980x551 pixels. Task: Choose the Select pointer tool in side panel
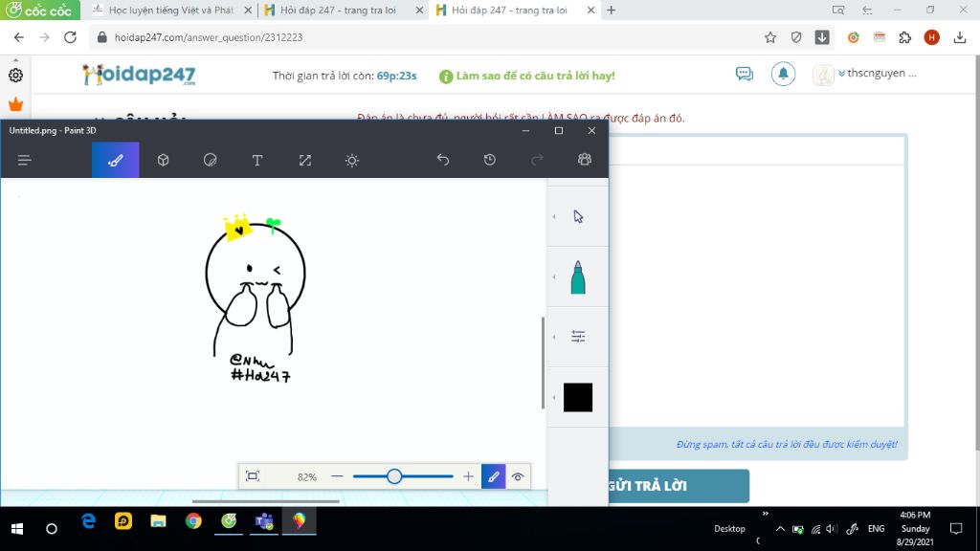click(x=578, y=216)
